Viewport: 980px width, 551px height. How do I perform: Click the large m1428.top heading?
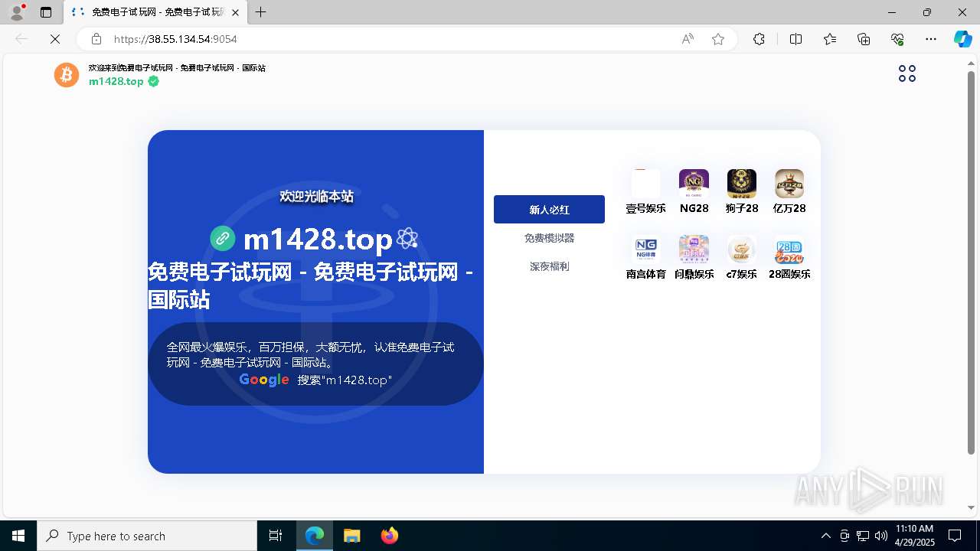[x=318, y=240]
